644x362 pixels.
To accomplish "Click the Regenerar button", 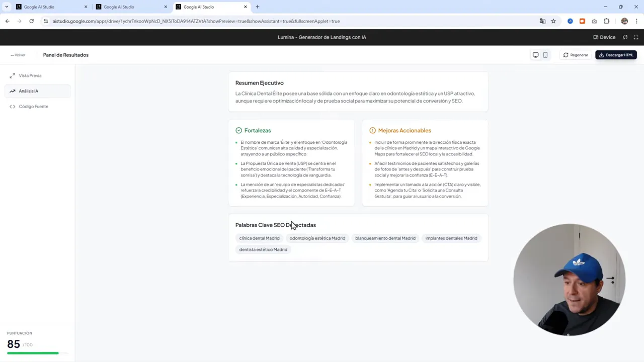I will (576, 55).
